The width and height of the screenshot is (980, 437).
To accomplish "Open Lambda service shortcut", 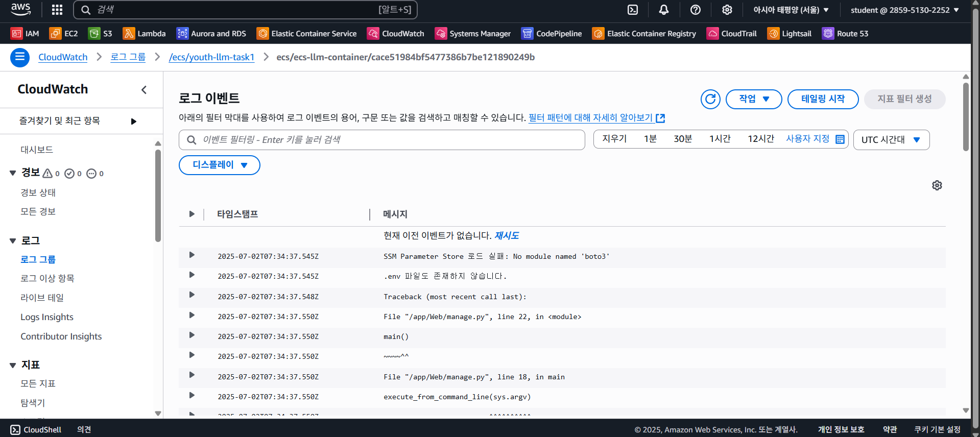I will (x=145, y=34).
